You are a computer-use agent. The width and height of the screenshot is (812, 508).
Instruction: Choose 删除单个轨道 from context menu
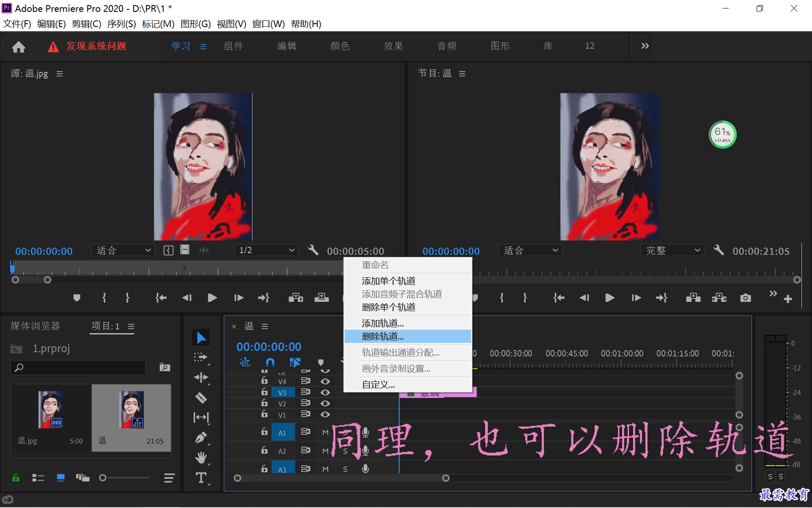408,307
